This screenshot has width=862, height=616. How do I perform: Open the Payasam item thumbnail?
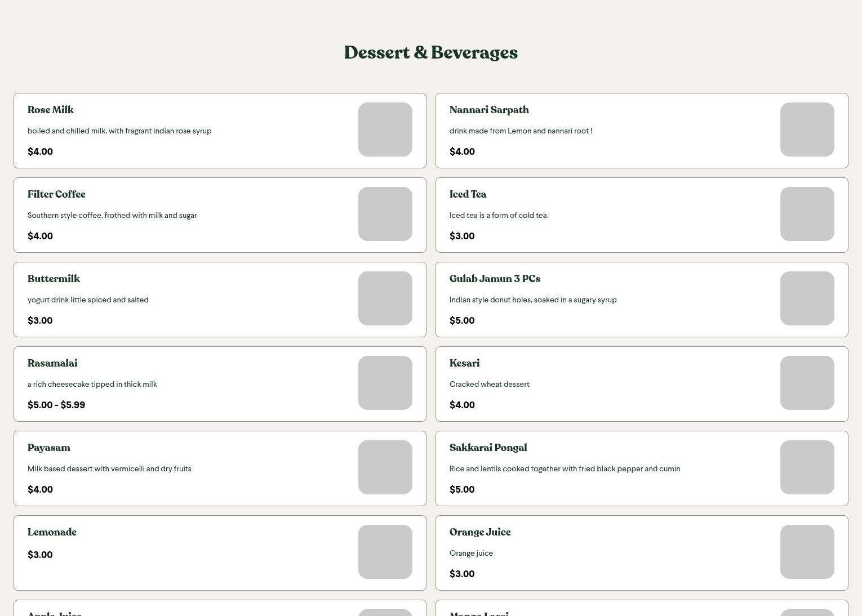coord(385,467)
